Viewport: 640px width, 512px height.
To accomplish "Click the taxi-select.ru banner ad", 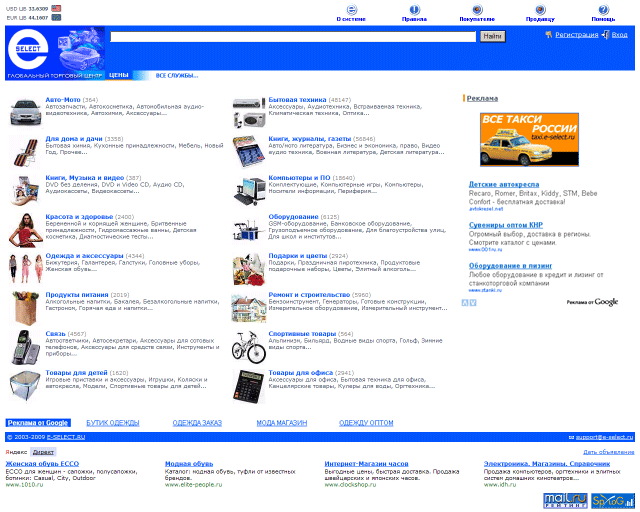I will click(x=528, y=139).
